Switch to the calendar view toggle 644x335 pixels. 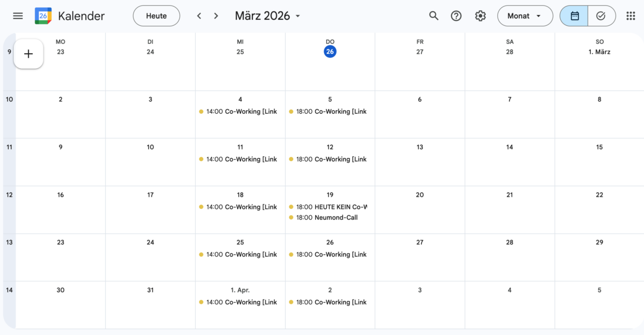click(574, 16)
